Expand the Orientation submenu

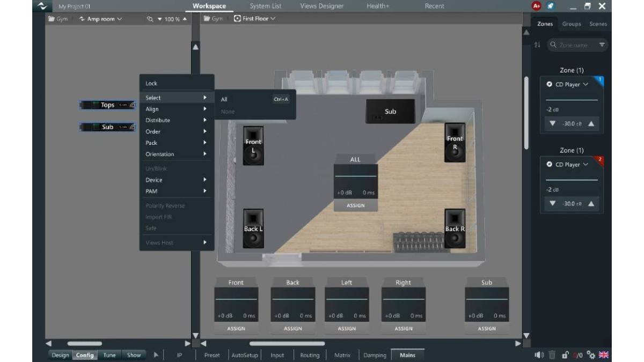177,154
